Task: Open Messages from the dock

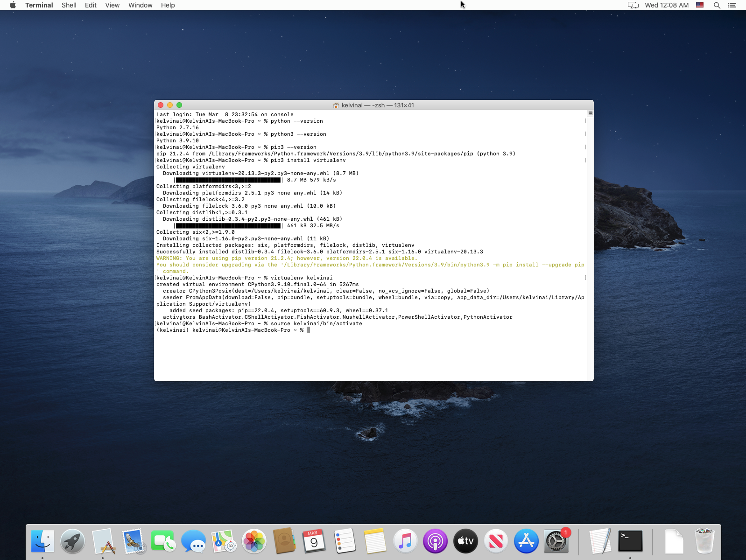Action: 194,541
